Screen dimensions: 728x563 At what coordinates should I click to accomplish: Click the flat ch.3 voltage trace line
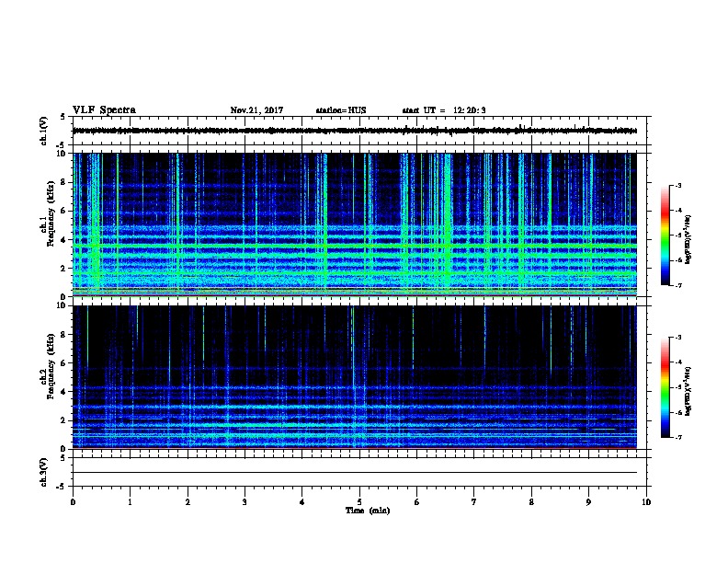click(355, 473)
